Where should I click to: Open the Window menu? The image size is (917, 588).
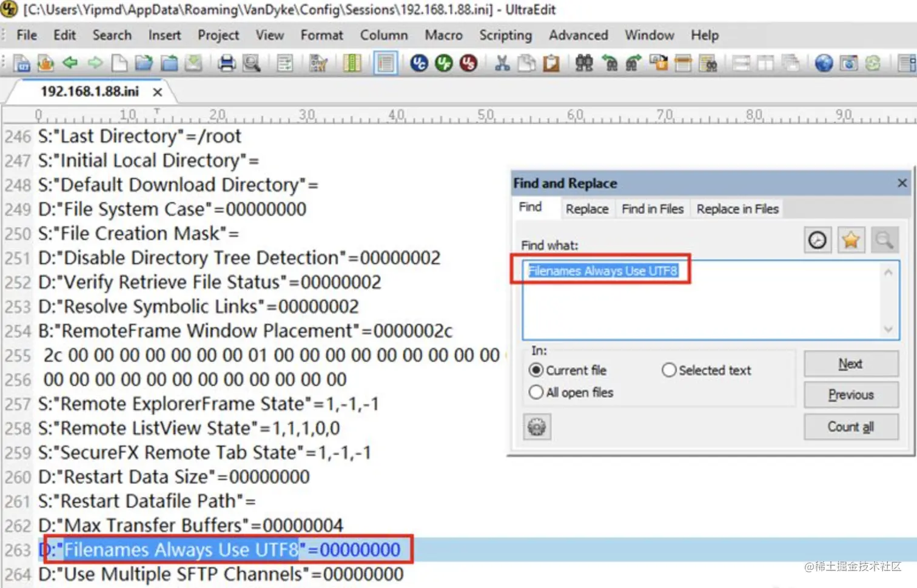[650, 35]
